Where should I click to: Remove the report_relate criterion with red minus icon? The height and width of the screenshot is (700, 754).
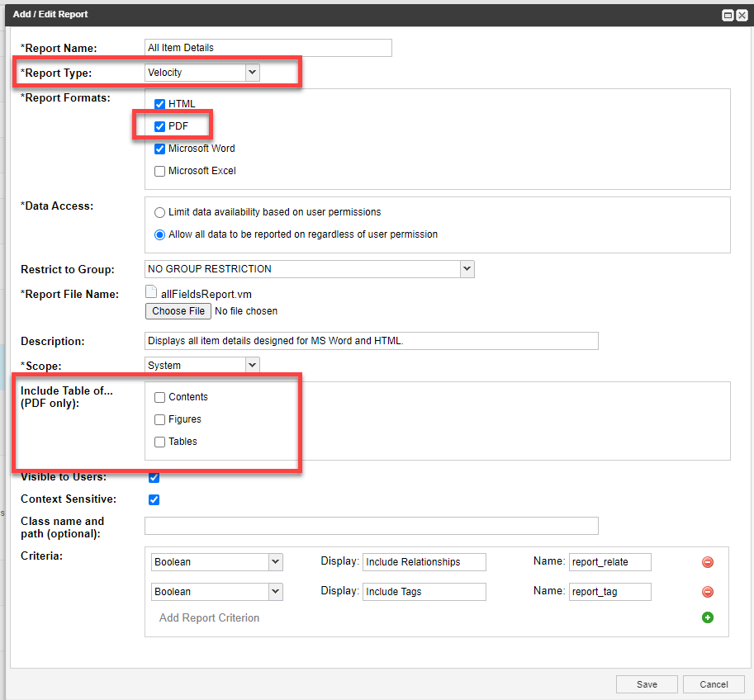coord(708,562)
